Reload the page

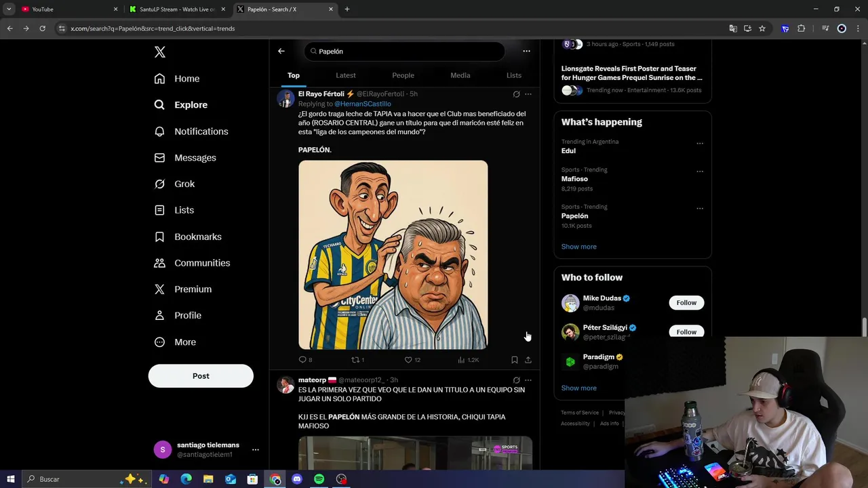[42, 28]
